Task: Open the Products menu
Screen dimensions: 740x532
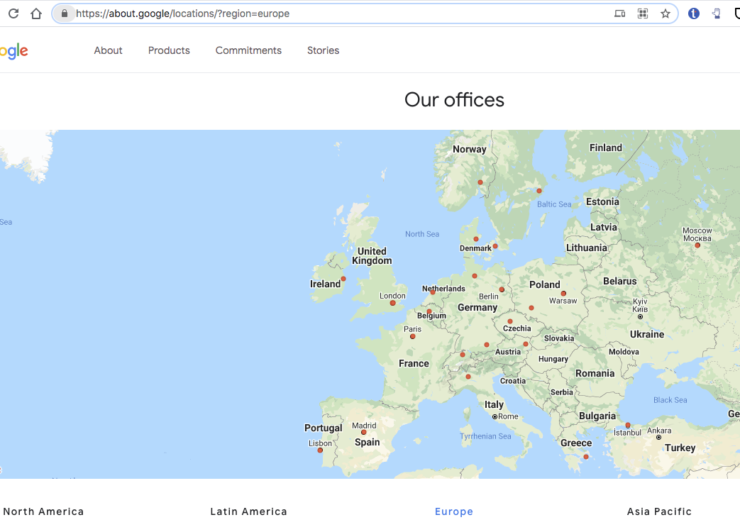Action: click(x=169, y=51)
